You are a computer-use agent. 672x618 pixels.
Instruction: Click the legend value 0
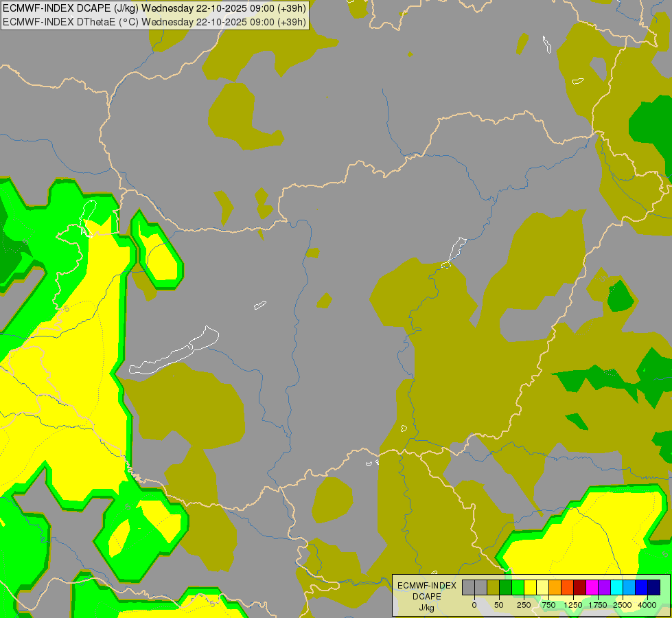point(474,605)
